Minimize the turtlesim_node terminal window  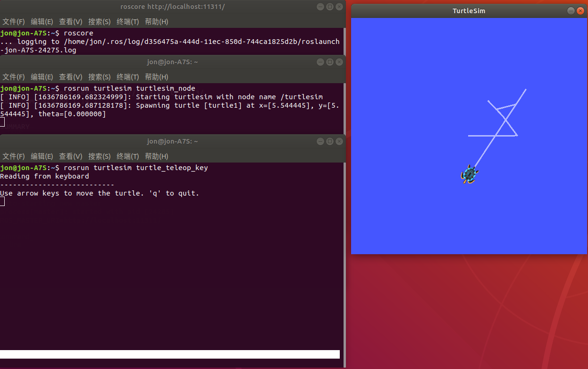[320, 62]
